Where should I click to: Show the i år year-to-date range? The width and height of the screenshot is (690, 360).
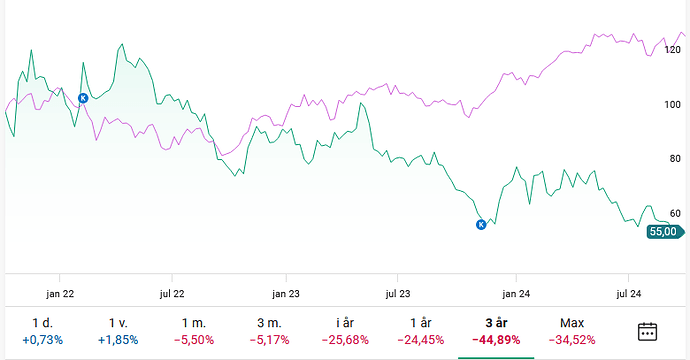tap(345, 331)
